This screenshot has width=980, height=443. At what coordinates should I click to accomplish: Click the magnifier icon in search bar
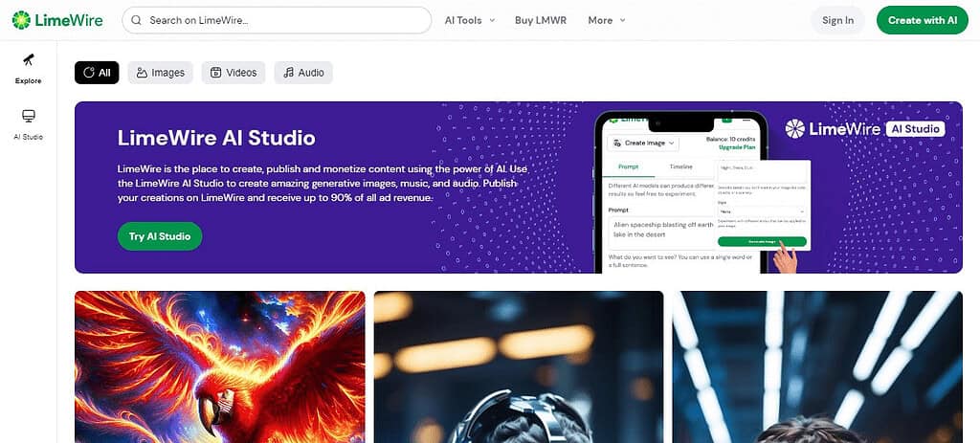click(x=136, y=20)
